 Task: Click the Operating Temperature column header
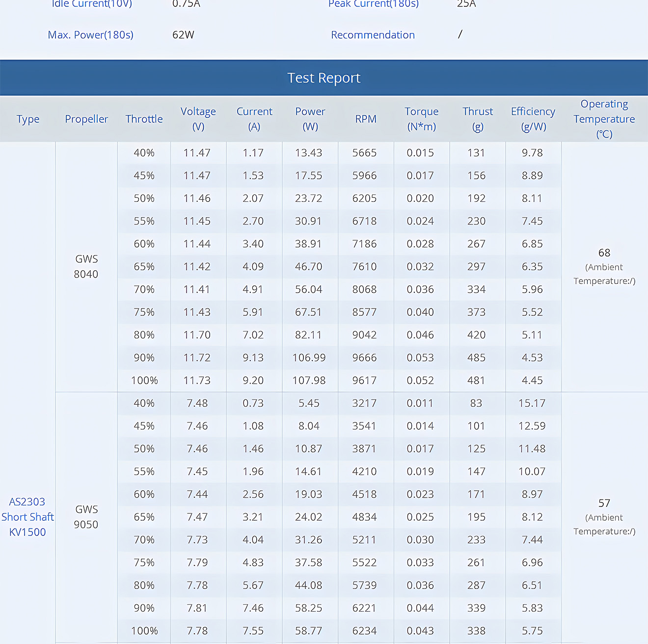click(x=604, y=119)
